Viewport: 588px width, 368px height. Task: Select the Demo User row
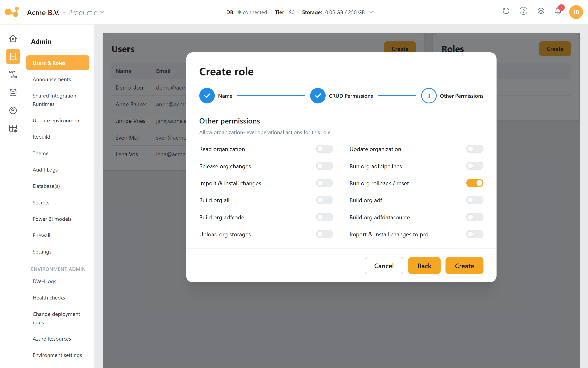[149, 88]
